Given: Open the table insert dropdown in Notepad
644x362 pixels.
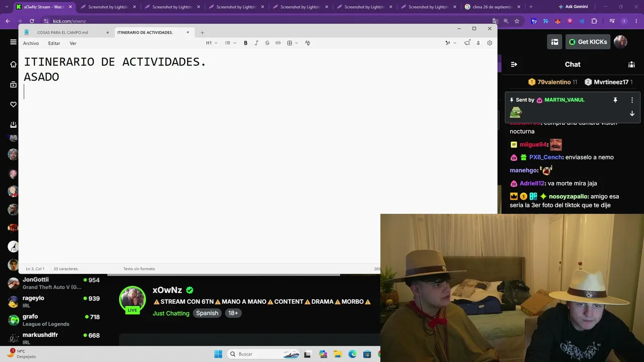Looking at the screenshot, I should 292,43.
